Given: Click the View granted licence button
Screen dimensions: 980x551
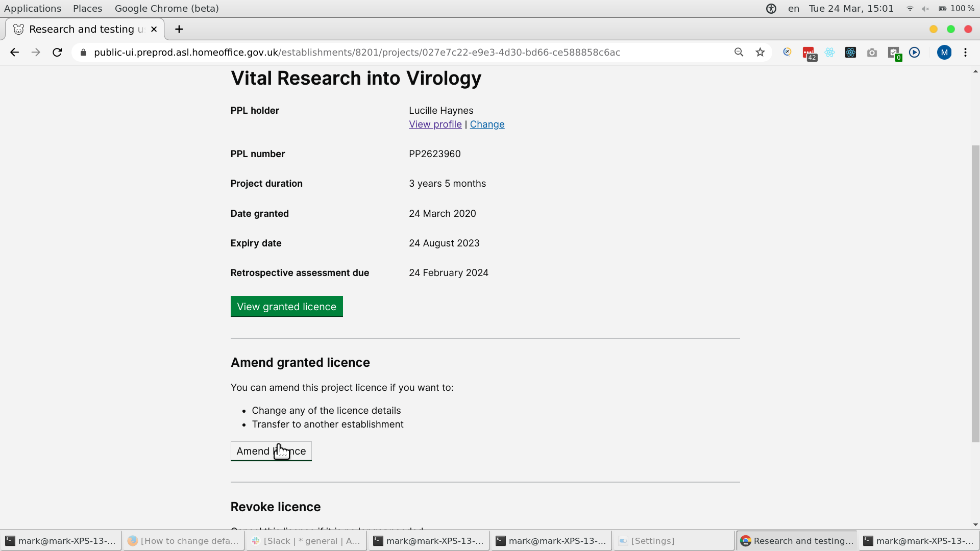Looking at the screenshot, I should click(286, 306).
